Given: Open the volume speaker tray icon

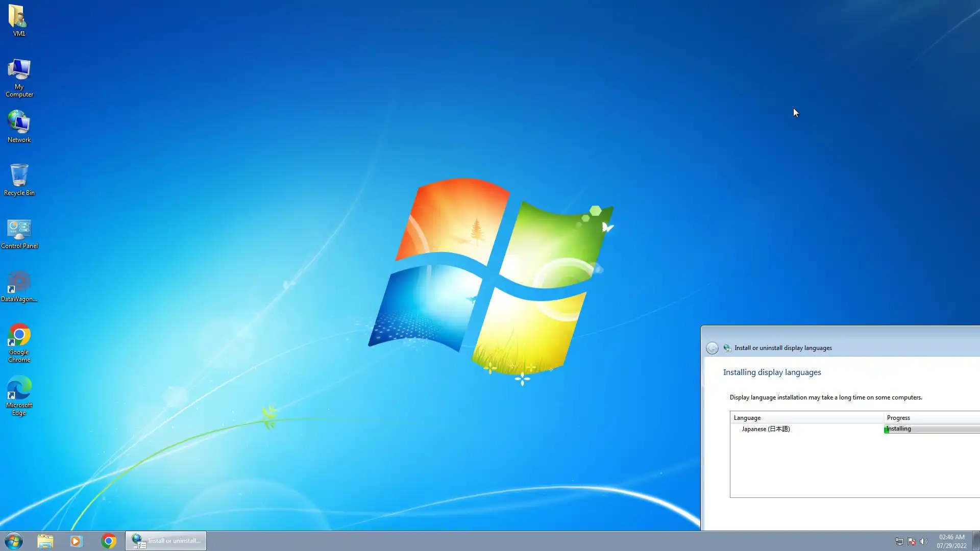Looking at the screenshot, I should 924,541.
